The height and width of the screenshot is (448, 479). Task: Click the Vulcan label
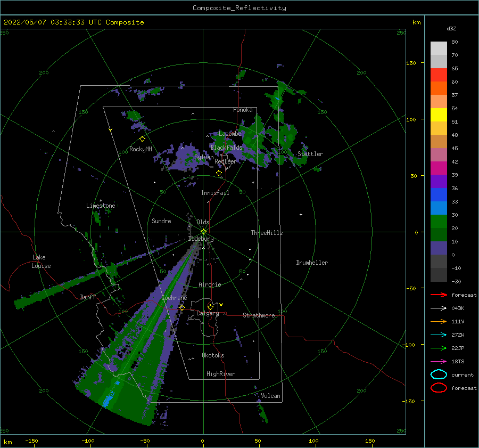[x=271, y=396]
